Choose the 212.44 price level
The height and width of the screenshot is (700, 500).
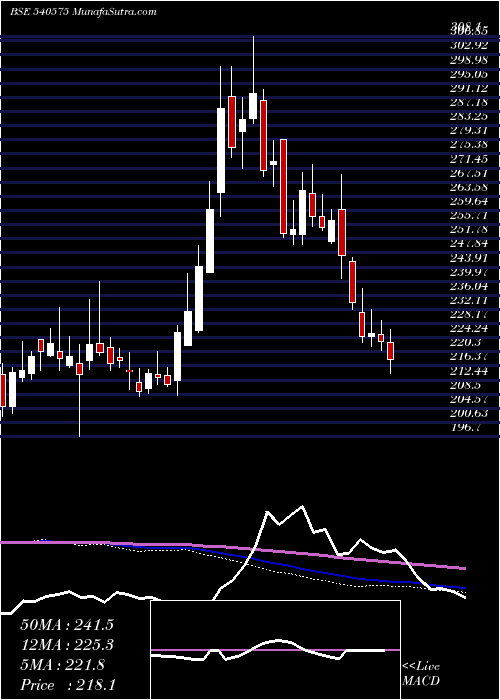(470, 371)
